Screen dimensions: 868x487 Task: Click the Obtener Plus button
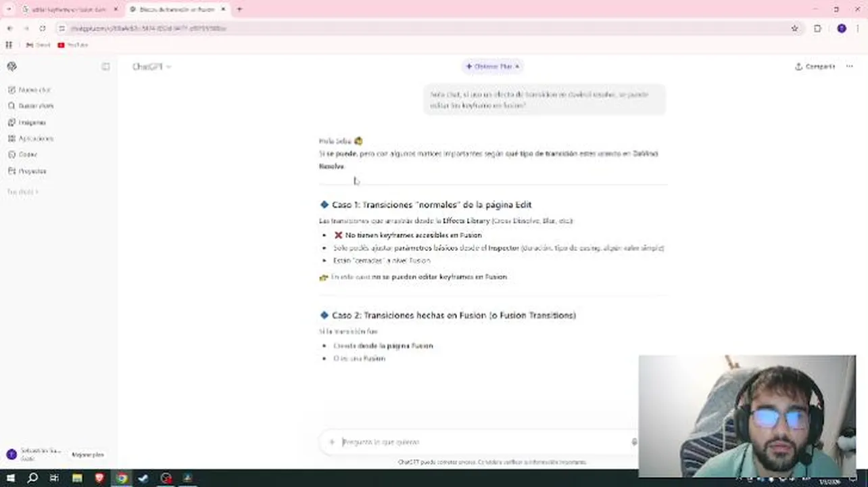click(492, 66)
